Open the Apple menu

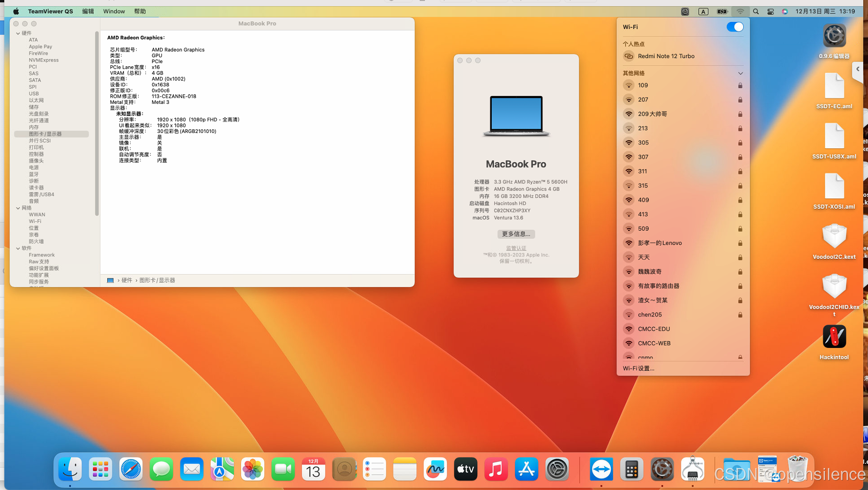pos(16,11)
